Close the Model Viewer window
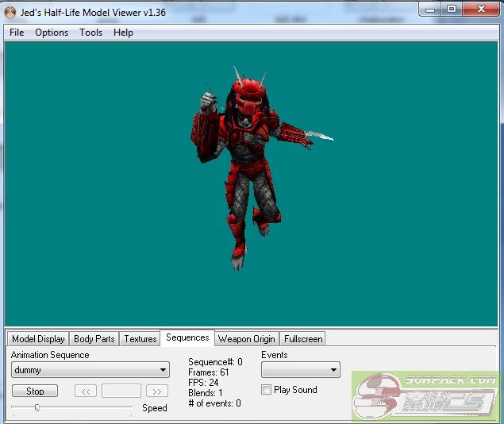 point(480,9)
